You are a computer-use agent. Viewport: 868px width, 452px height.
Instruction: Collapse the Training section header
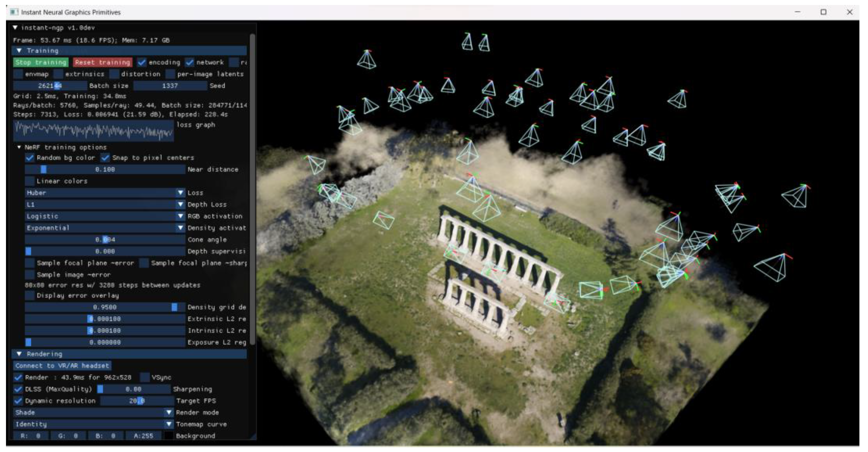point(19,51)
